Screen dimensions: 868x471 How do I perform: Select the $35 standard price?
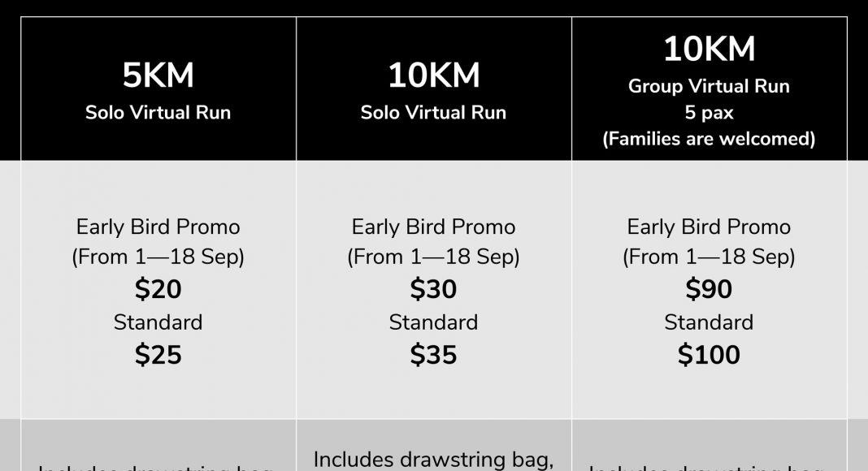pos(433,355)
